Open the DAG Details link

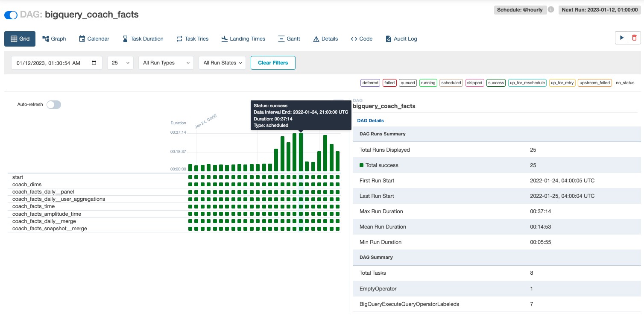[370, 120]
